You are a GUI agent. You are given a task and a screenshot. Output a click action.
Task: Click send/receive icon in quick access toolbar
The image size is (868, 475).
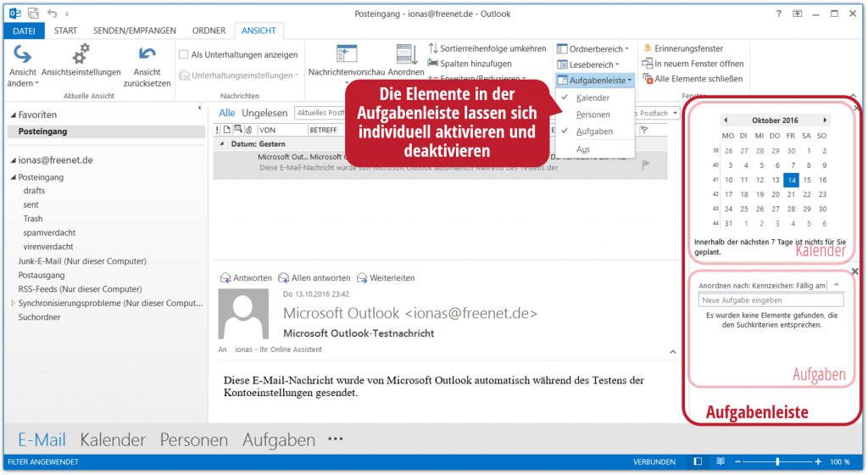[x=33, y=14]
